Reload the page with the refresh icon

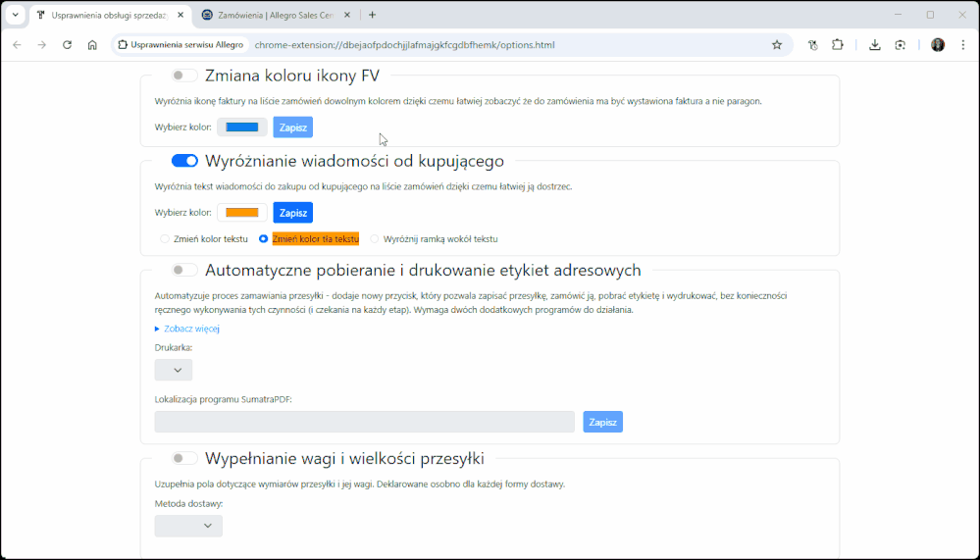[x=67, y=45]
